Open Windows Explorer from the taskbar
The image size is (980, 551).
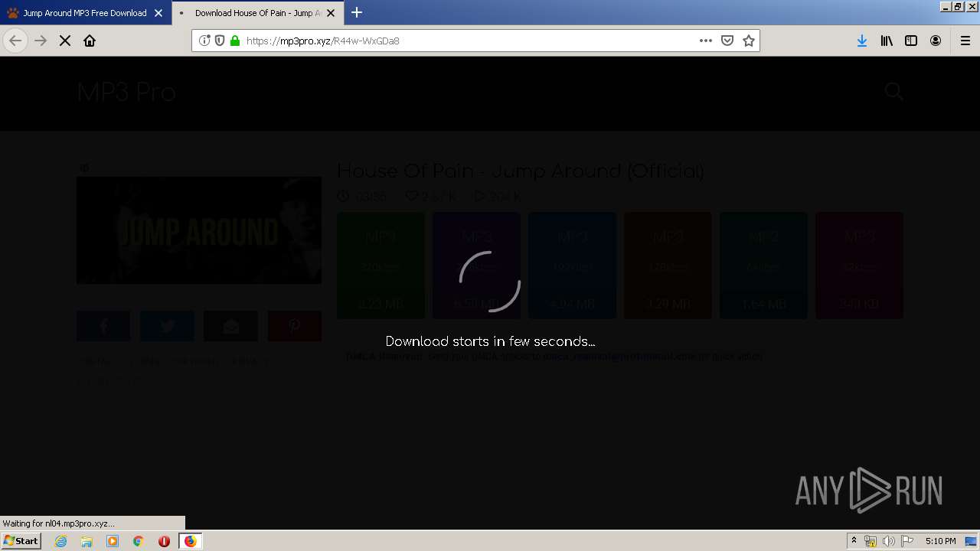[87, 541]
